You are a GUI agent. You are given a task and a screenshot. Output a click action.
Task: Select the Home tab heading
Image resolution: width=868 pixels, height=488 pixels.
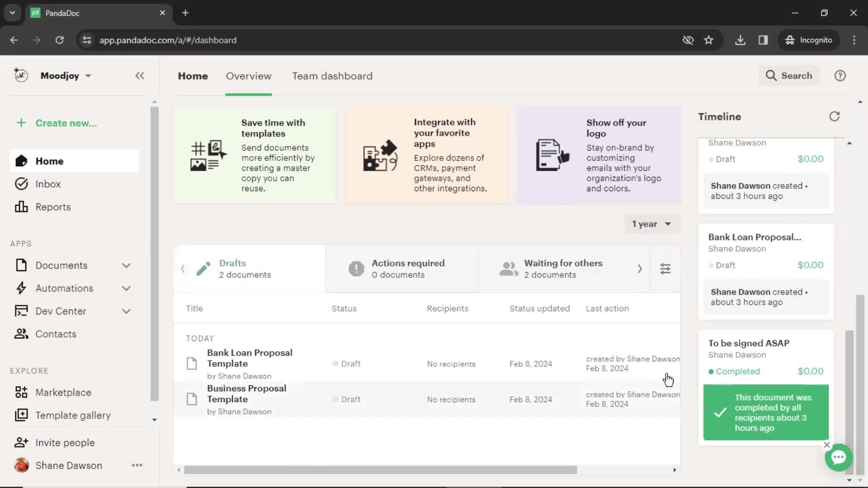(x=193, y=76)
